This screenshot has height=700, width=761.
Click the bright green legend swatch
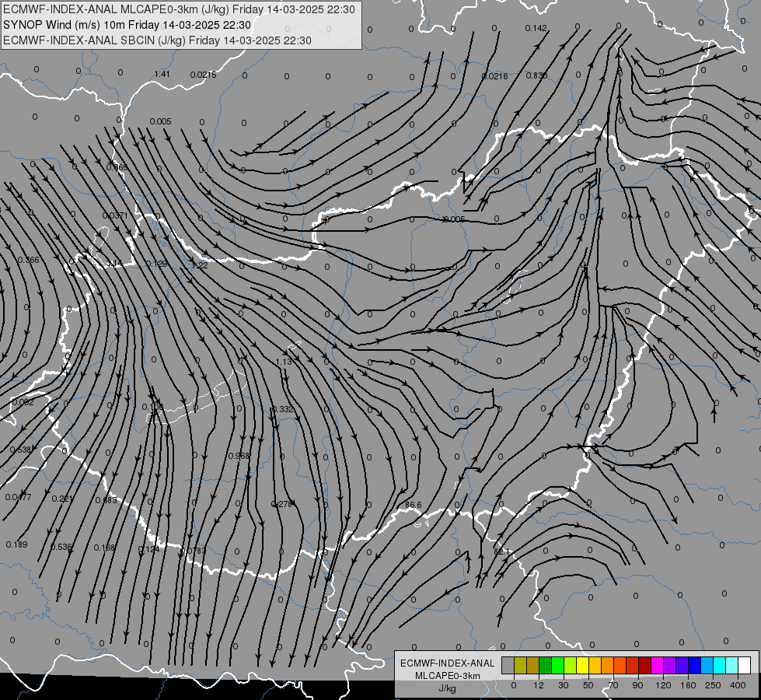557,665
